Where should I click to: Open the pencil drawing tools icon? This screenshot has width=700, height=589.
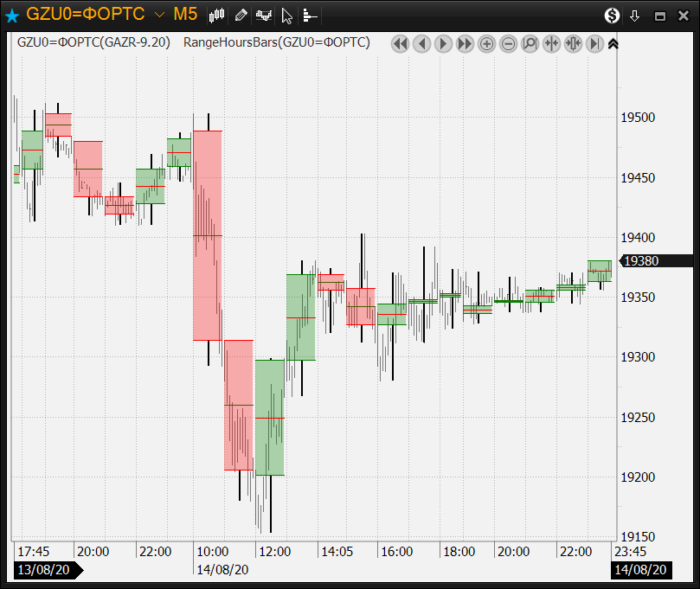click(241, 15)
